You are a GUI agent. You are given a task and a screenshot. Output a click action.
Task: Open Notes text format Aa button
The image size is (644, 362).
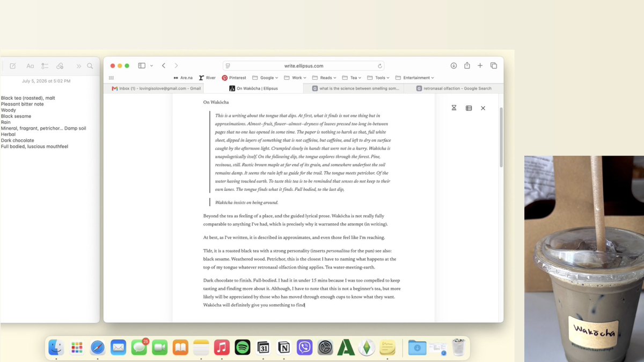[30, 66]
